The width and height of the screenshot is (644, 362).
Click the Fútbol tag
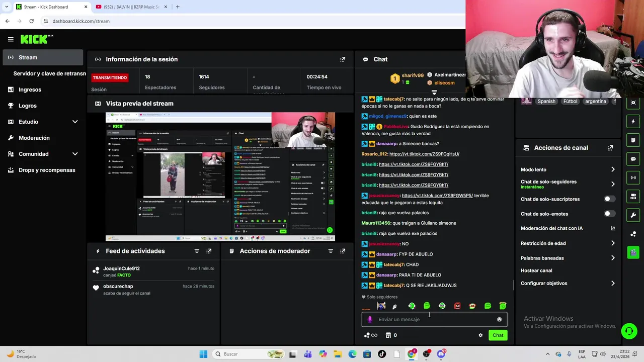(x=570, y=101)
